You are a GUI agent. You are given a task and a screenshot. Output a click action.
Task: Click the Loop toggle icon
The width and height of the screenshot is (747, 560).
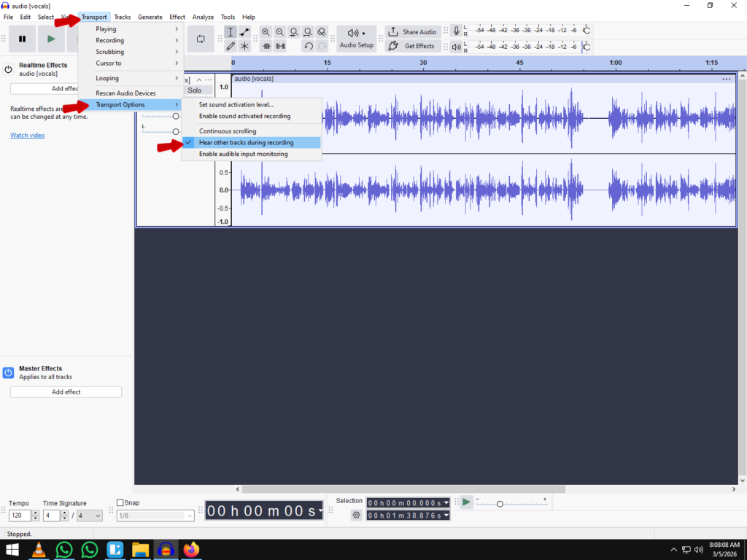point(201,39)
